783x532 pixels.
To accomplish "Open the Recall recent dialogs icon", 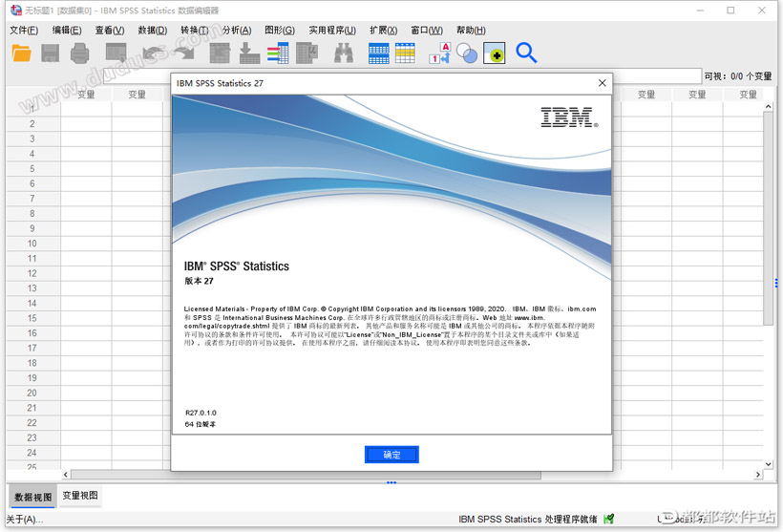I will tap(116, 53).
